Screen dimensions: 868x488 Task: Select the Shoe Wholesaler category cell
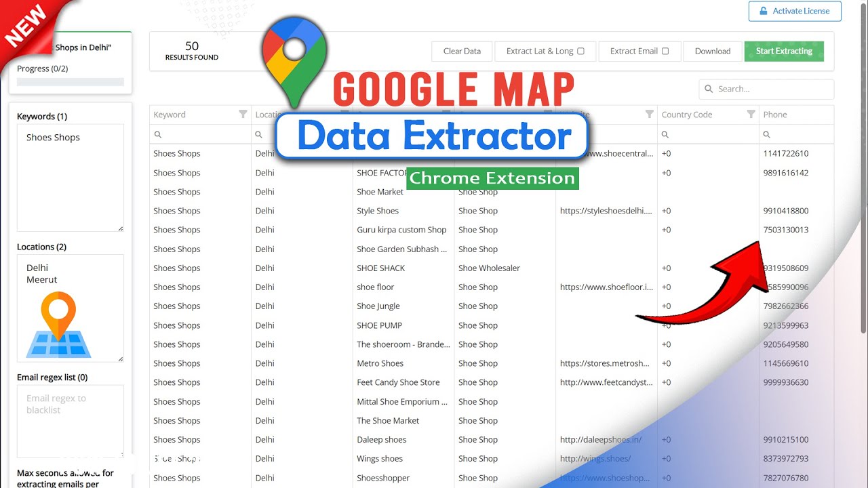(489, 268)
